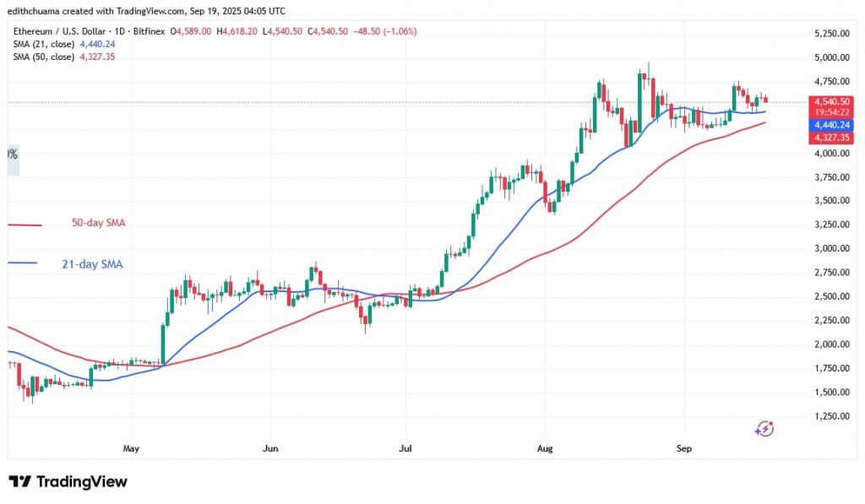Screen dimensions: 865x504
Task: Click the '21-day SMA' text annotation
Action: pyautogui.click(x=94, y=264)
